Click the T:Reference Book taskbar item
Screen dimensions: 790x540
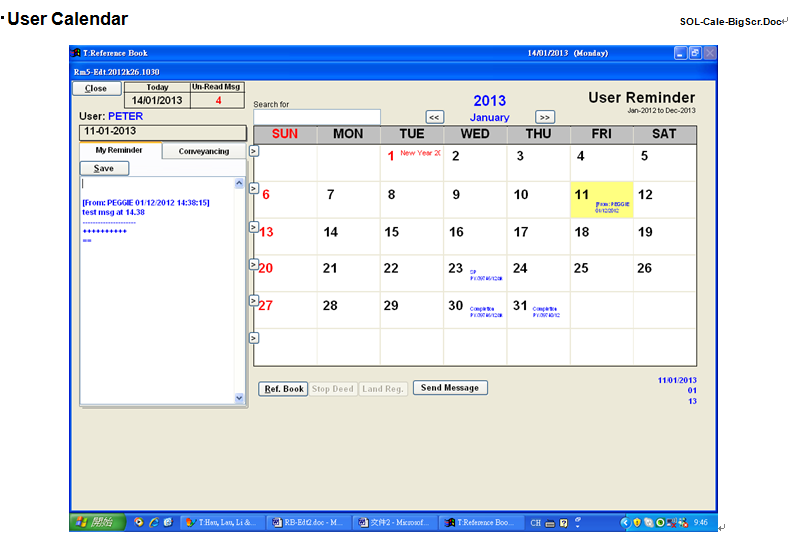pyautogui.click(x=480, y=522)
